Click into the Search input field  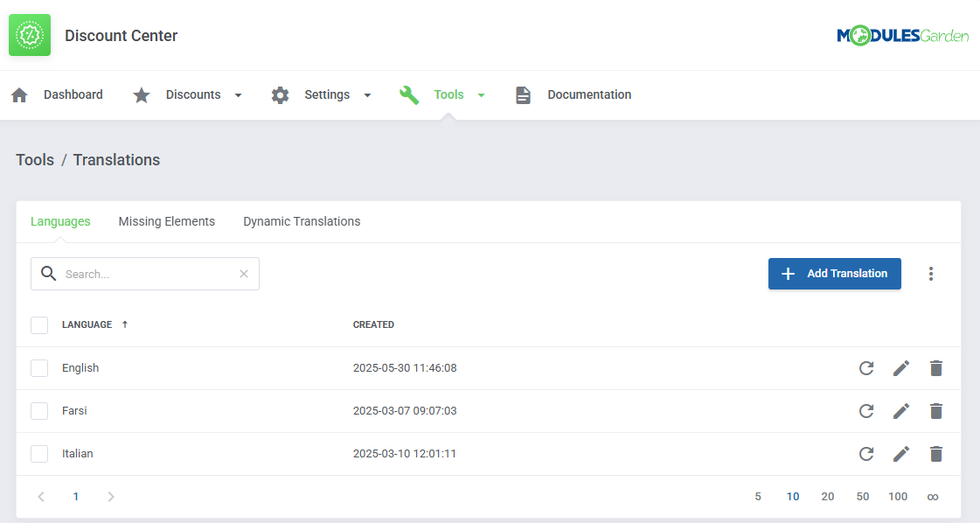pyautogui.click(x=145, y=274)
